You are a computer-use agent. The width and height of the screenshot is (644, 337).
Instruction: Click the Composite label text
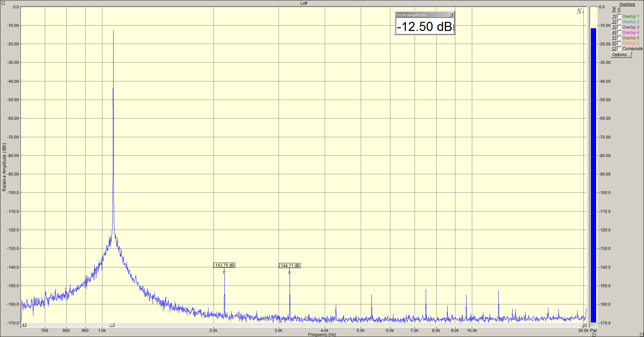coord(633,49)
